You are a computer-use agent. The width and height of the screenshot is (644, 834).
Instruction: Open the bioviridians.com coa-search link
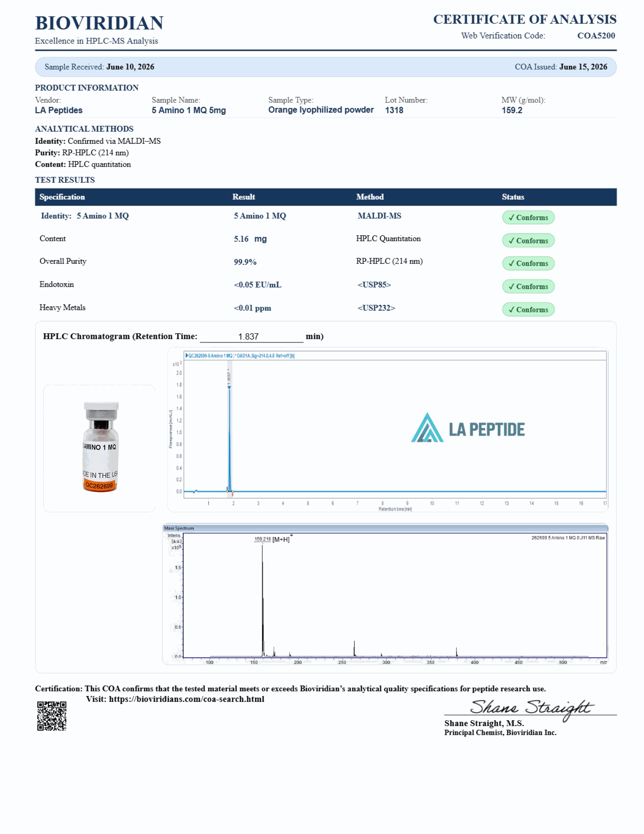click(x=187, y=699)
